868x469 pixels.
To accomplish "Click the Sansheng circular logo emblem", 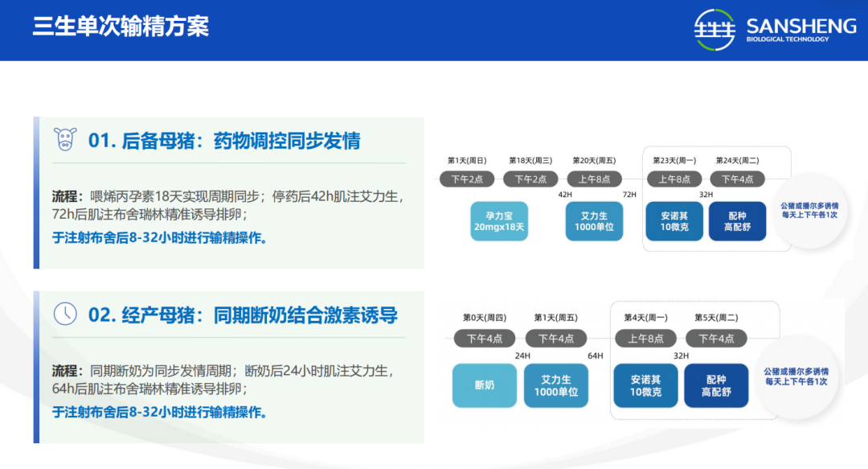I will tap(714, 30).
